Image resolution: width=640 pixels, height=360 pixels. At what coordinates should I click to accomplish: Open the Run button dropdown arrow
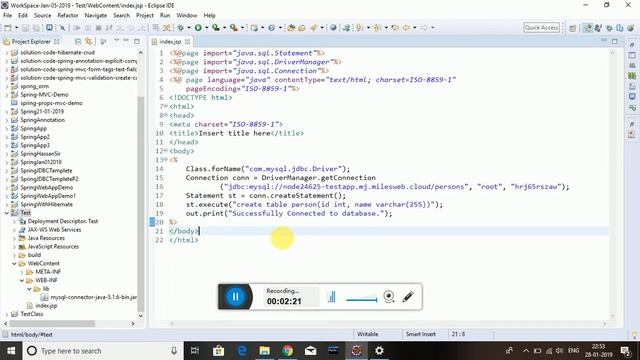207,28
